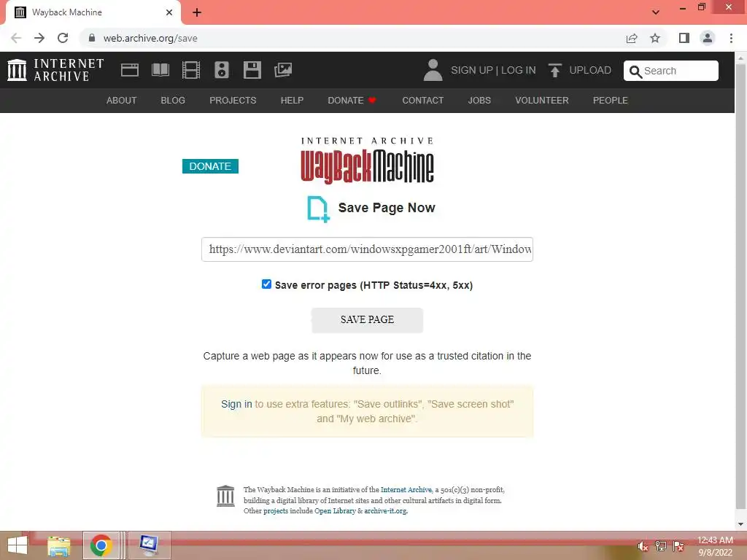Open the Chrome profile icon
The height and width of the screenshot is (560, 747).
[x=708, y=38]
